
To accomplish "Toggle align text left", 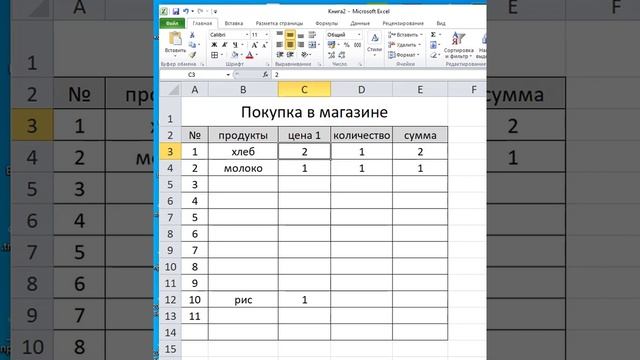I will (280, 44).
